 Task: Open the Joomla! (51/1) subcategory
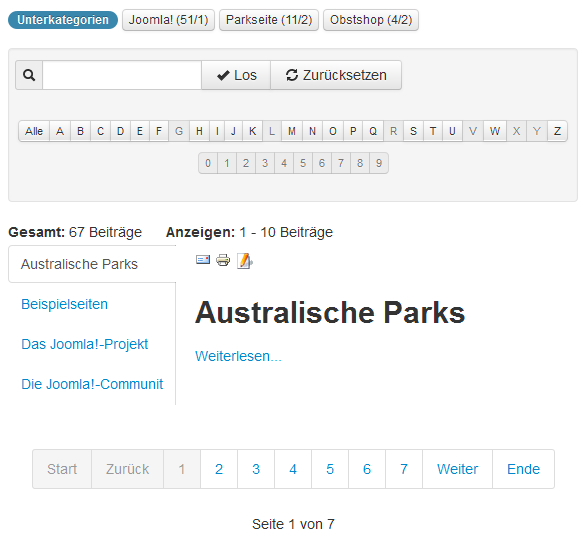pyautogui.click(x=168, y=20)
